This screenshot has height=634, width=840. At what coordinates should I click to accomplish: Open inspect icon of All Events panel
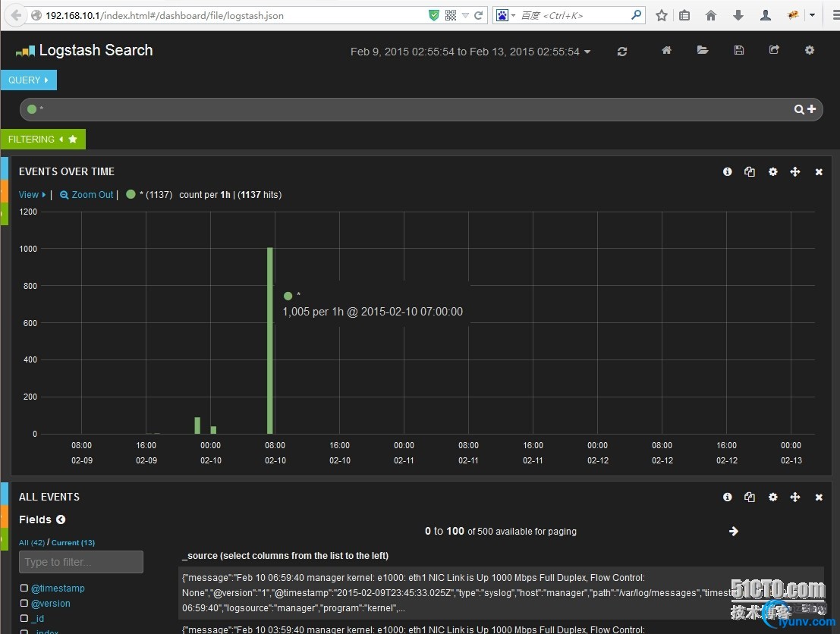(750, 497)
